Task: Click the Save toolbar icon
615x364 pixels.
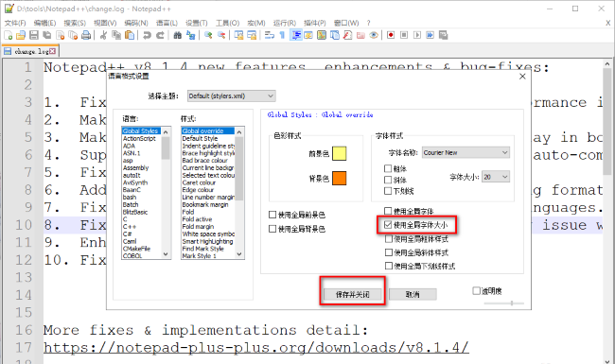Action: (34, 35)
